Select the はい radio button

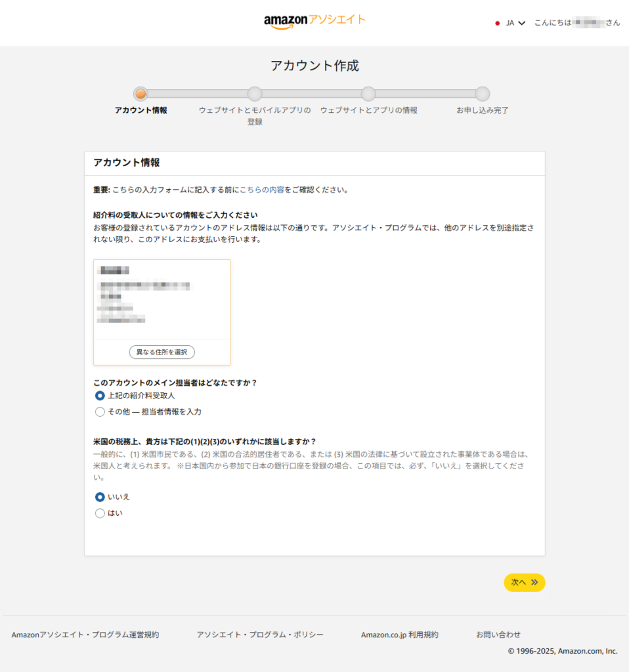(100, 513)
